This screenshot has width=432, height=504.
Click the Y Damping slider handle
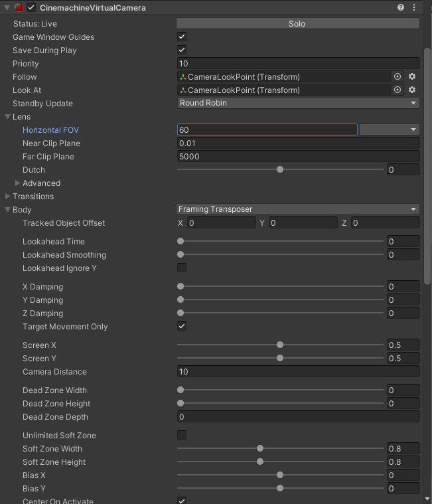click(180, 299)
